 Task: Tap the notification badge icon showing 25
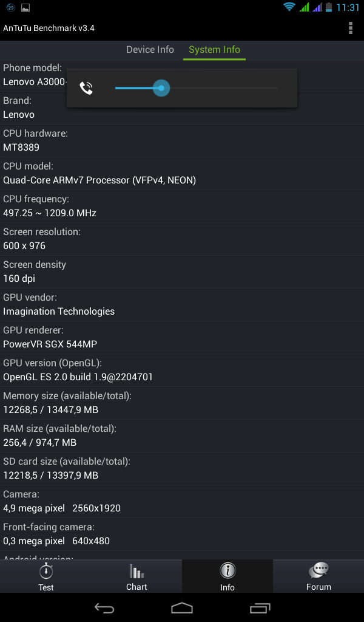point(10,8)
